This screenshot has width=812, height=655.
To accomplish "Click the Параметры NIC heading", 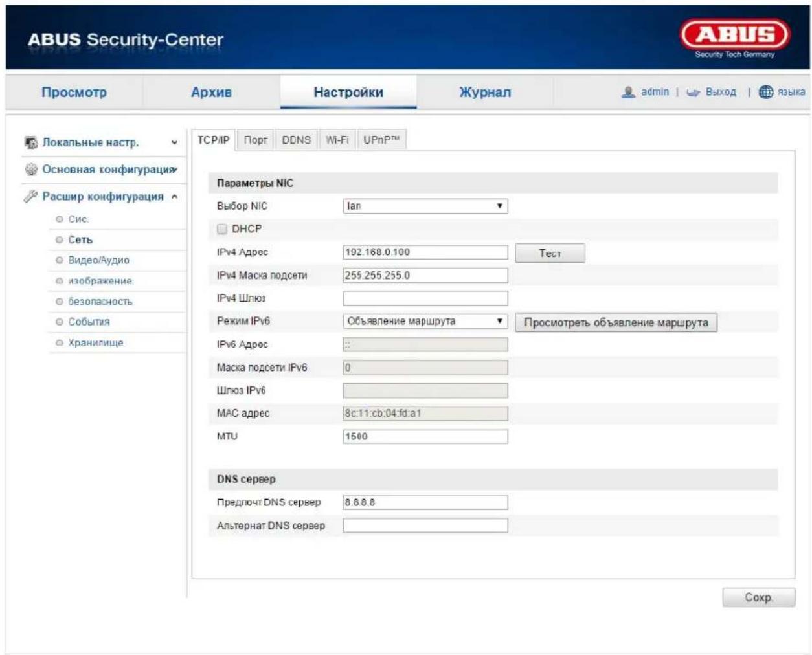I will [255, 183].
